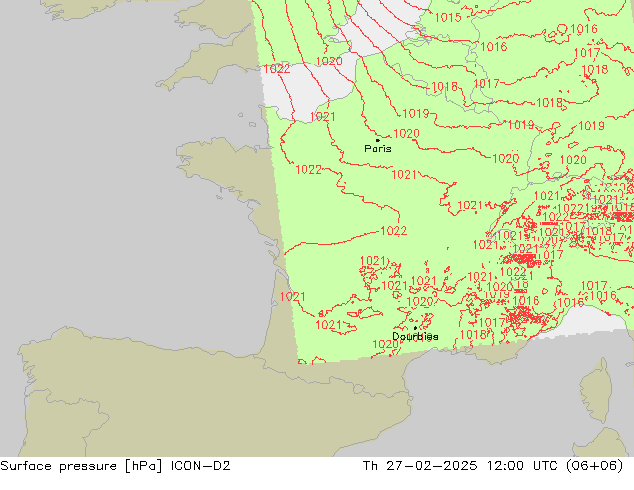Click the '(06+06)' forecast run text
This screenshot has width=634, height=490.
tap(594, 466)
